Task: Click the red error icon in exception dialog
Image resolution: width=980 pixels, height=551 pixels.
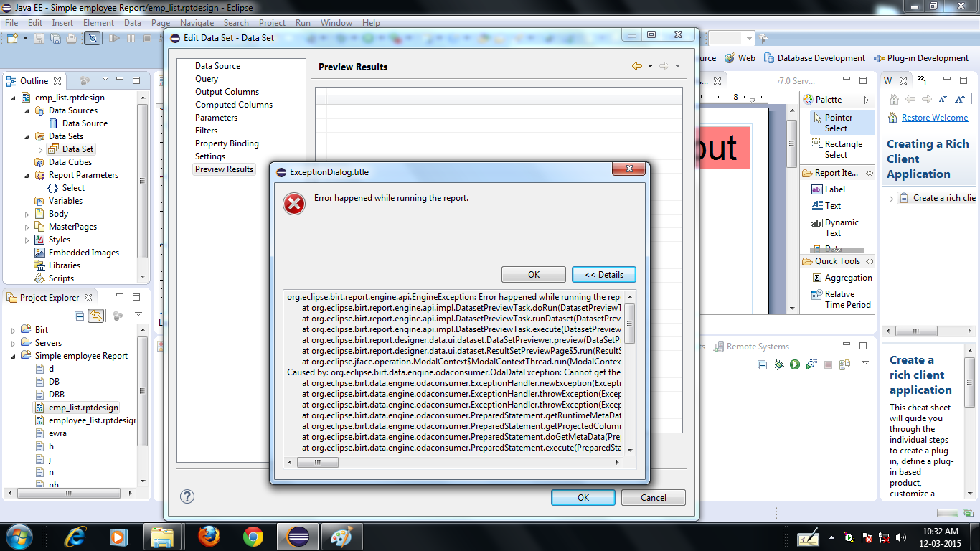Action: (294, 204)
